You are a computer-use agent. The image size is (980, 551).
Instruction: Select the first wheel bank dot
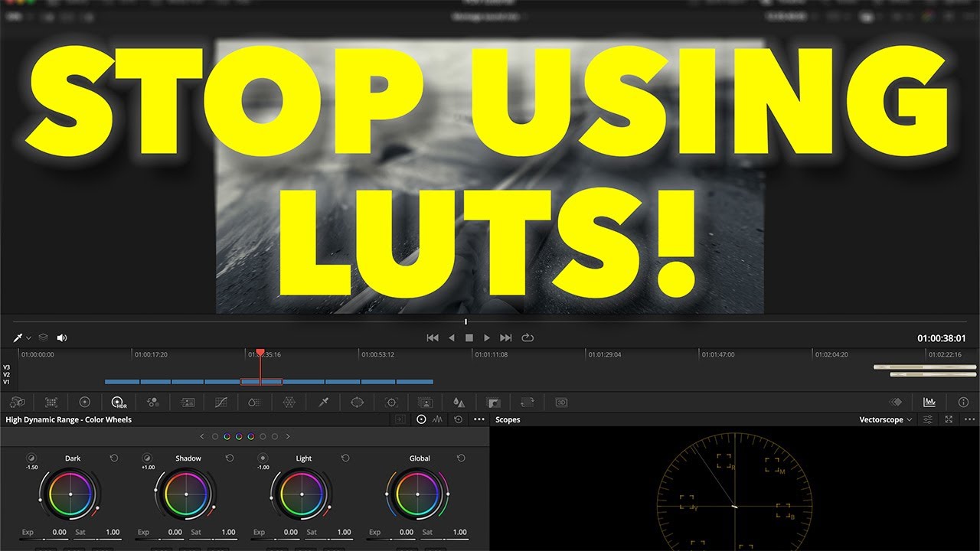(x=215, y=436)
